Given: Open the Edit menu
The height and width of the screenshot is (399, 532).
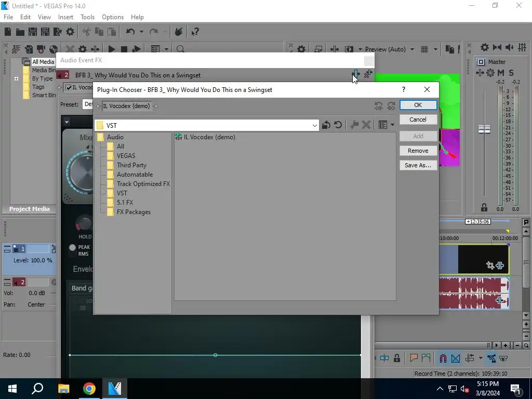Looking at the screenshot, I should click(x=25, y=17).
